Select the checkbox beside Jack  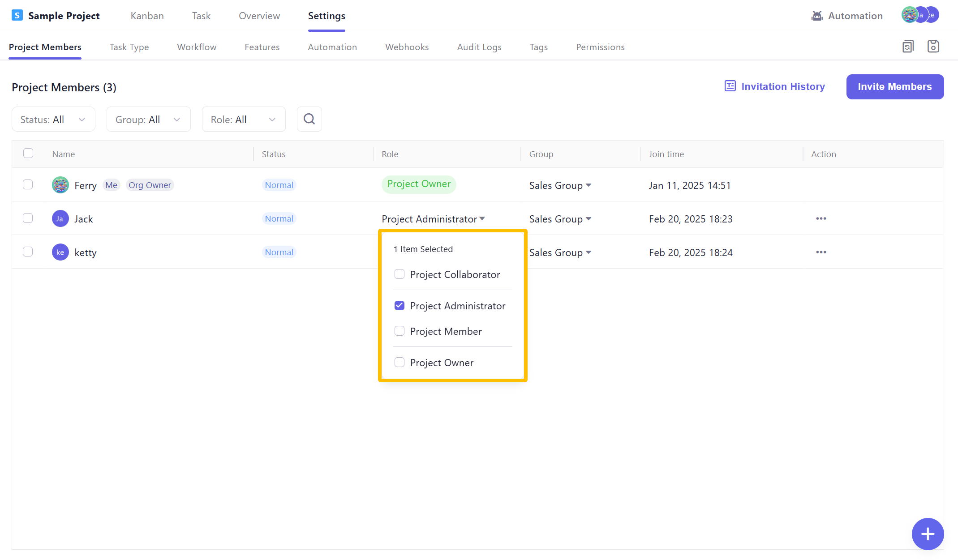[28, 218]
